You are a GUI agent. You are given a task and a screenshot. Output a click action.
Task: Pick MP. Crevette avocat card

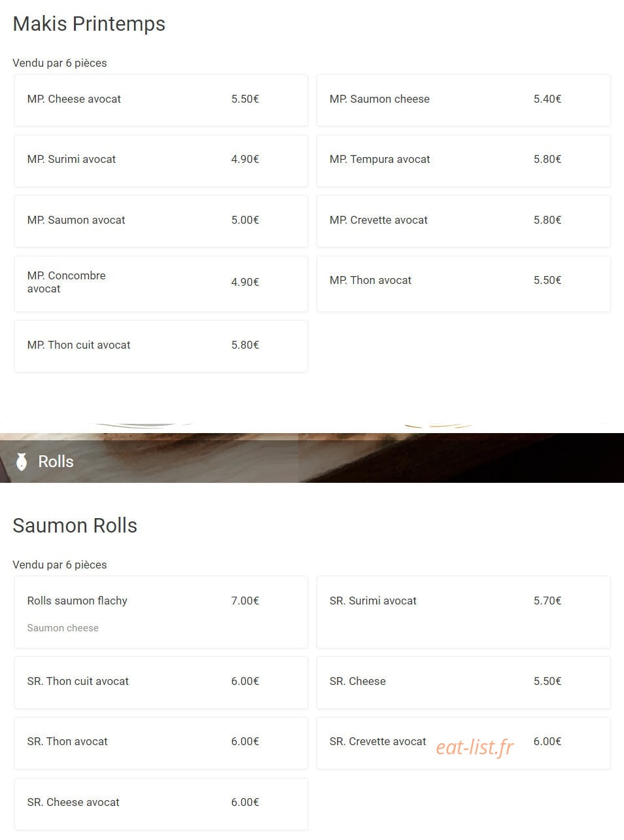click(x=463, y=221)
